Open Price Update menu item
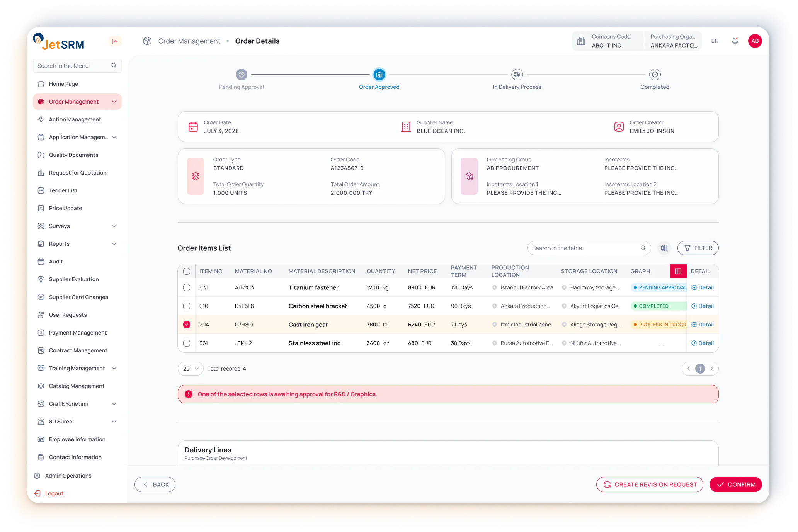798x532 pixels. click(x=77, y=208)
